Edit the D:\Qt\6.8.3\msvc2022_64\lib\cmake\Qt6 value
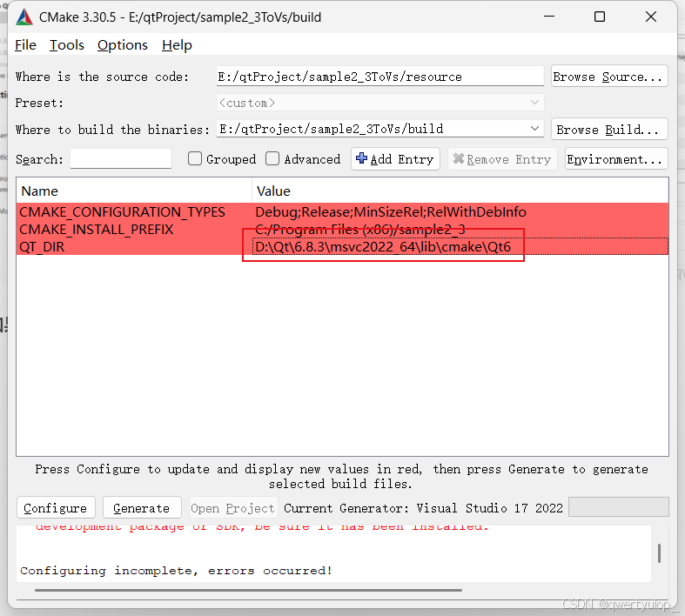This screenshot has height=616, width=685. [x=383, y=247]
